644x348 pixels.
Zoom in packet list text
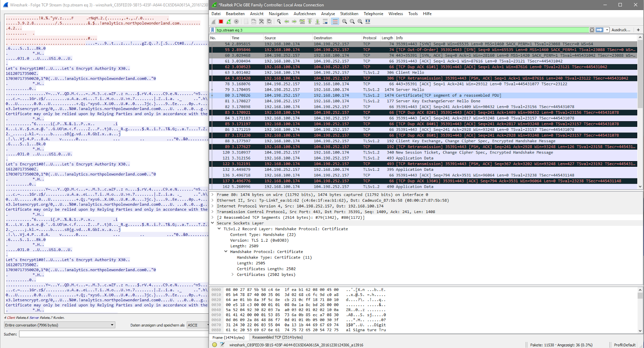point(345,22)
